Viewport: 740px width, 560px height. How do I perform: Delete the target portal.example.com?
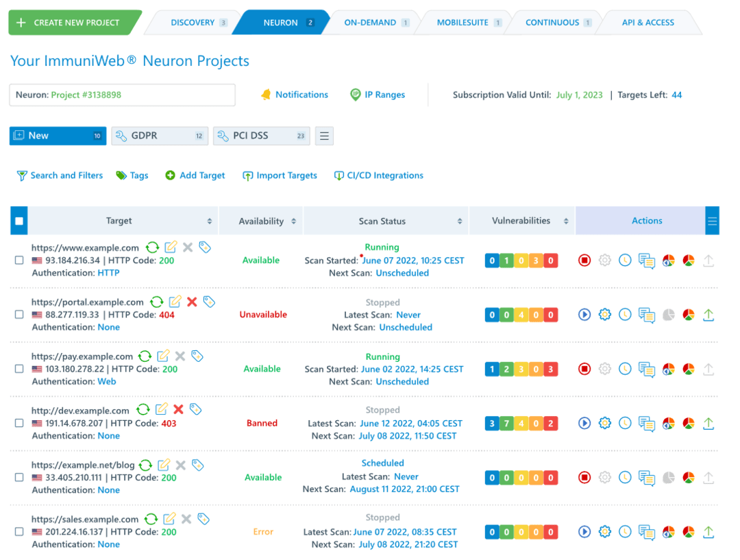click(190, 302)
